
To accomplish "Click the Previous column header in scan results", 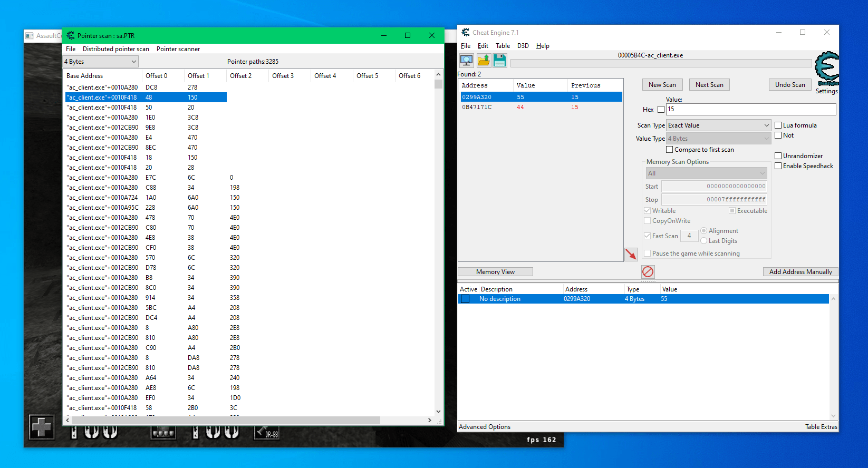I will 595,85.
